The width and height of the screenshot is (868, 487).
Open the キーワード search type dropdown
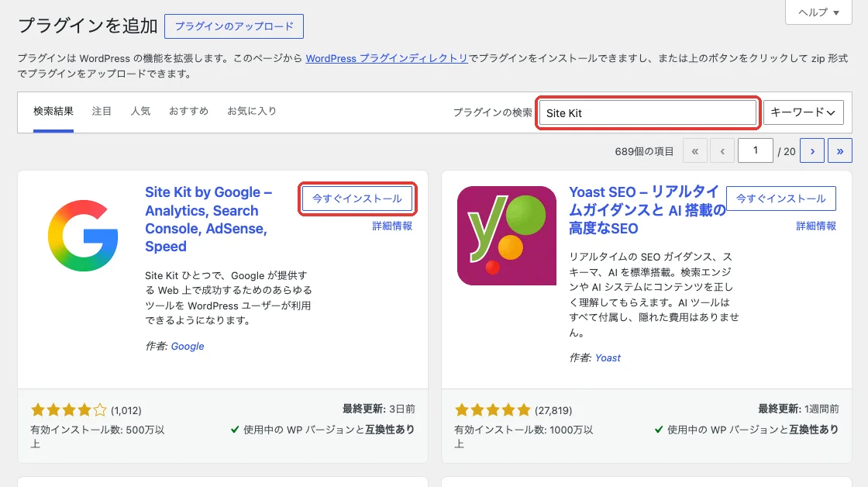[803, 112]
